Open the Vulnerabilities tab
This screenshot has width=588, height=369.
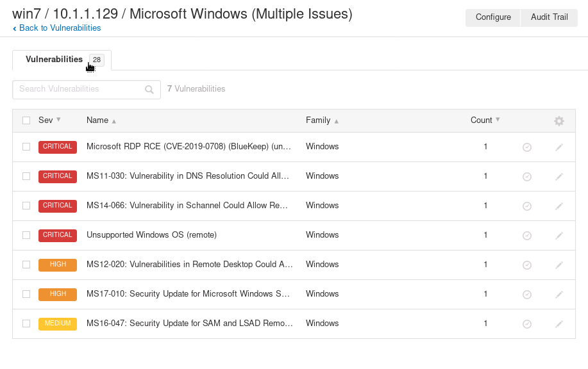click(x=55, y=60)
